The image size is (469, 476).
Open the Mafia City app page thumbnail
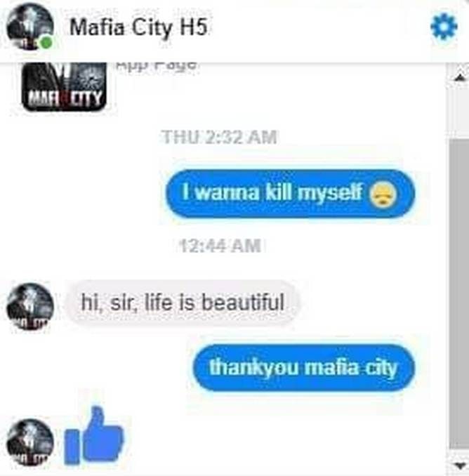point(64,87)
